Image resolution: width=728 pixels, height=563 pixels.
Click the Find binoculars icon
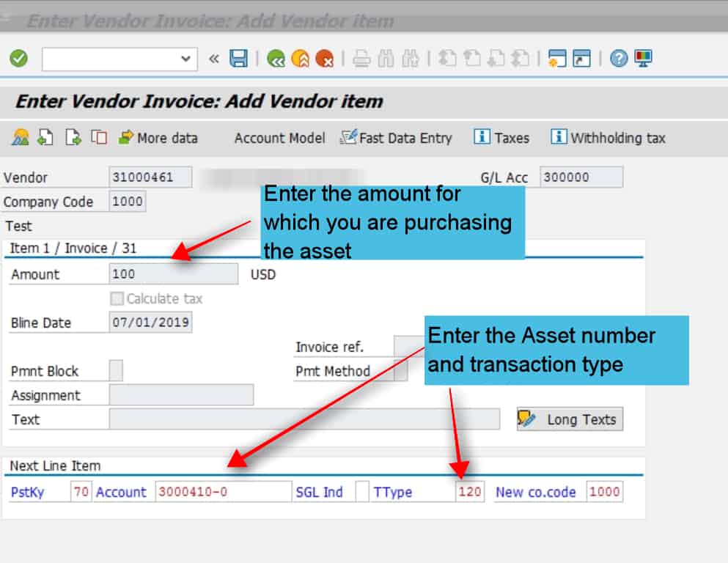click(x=386, y=59)
